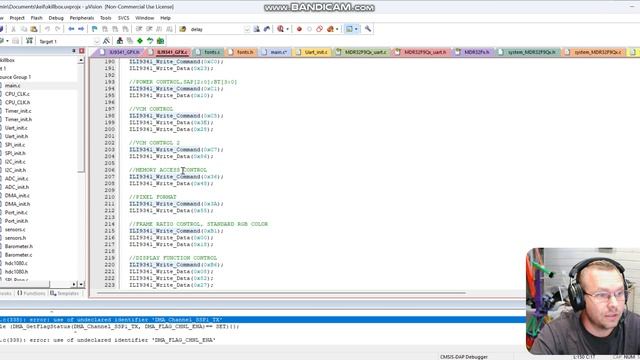
Task: Open the debug button dropdown arrow
Action: click(287, 29)
